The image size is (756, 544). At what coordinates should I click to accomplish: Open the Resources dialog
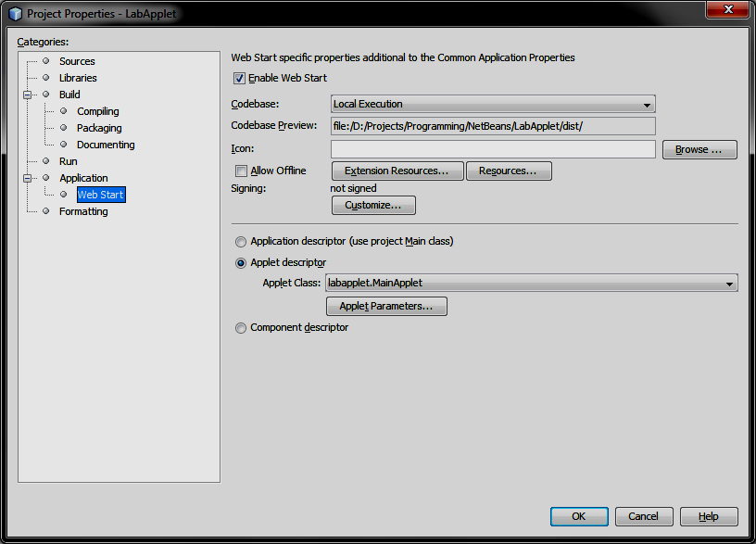pos(509,171)
